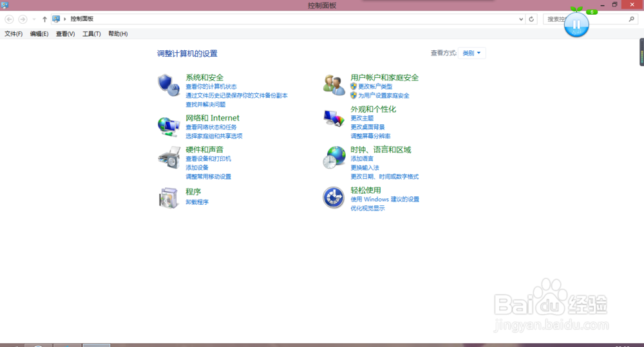Click the 查看网络状态和任务 link

click(x=211, y=127)
